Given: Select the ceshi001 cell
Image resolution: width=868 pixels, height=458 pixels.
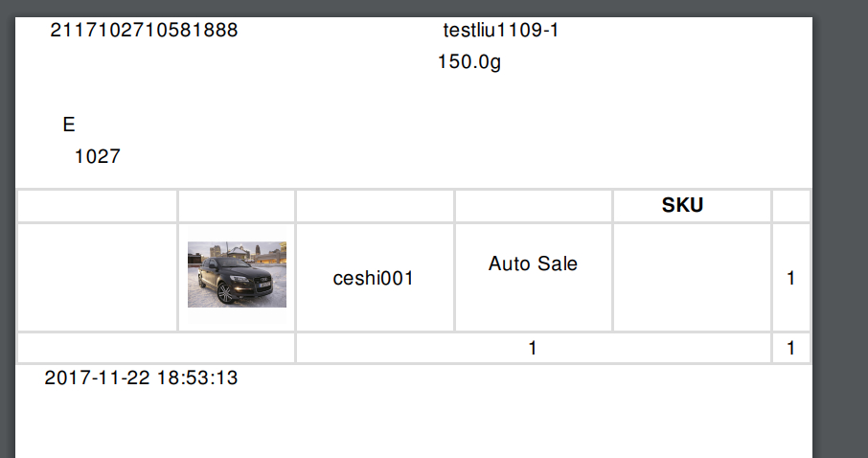Looking at the screenshot, I should (x=373, y=278).
